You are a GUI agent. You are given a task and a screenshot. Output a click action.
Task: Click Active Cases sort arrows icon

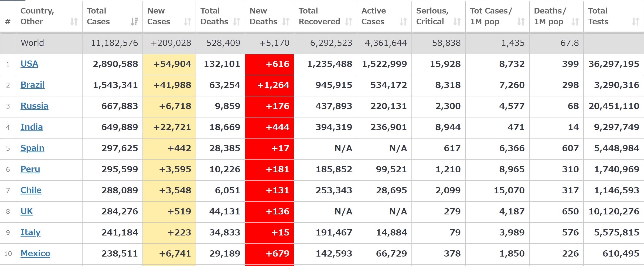(403, 22)
